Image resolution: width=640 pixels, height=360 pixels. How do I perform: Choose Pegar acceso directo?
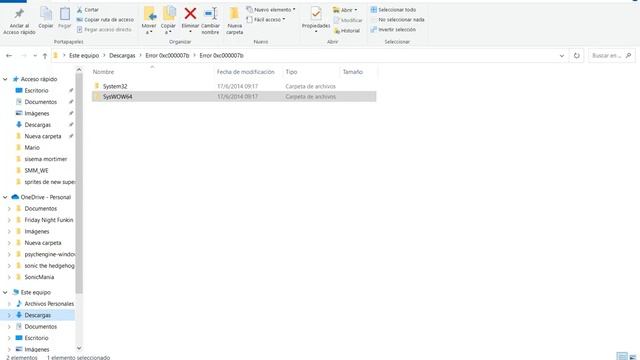pos(104,29)
